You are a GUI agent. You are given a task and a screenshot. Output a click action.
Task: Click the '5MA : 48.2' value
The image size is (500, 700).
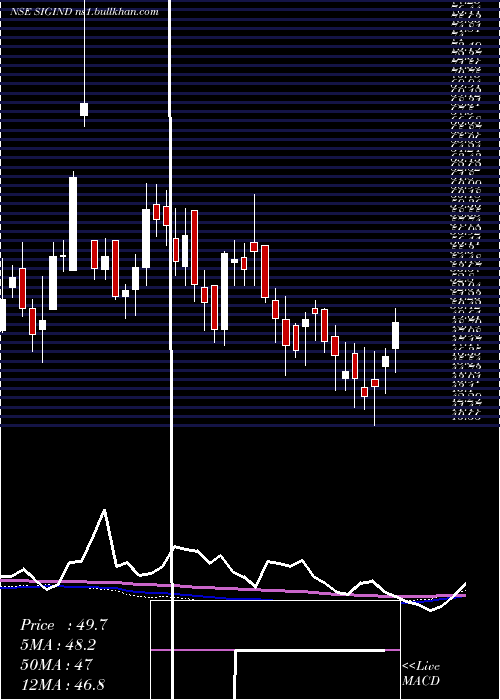click(x=58, y=645)
